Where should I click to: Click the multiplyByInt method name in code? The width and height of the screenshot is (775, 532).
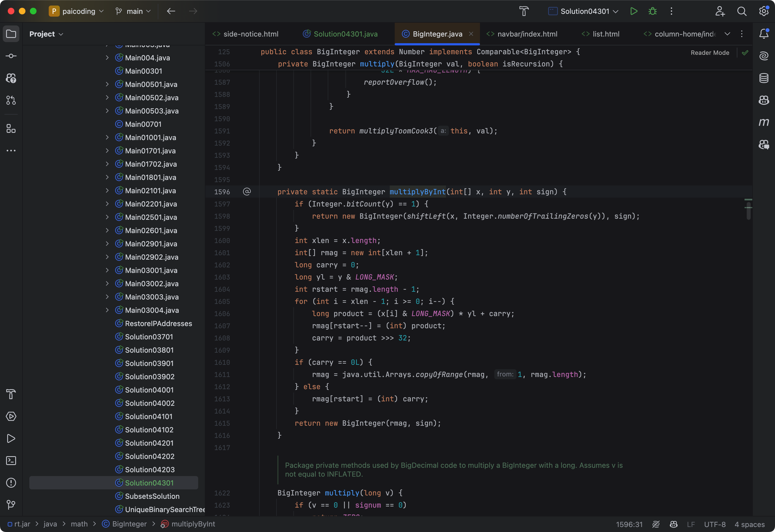click(417, 192)
